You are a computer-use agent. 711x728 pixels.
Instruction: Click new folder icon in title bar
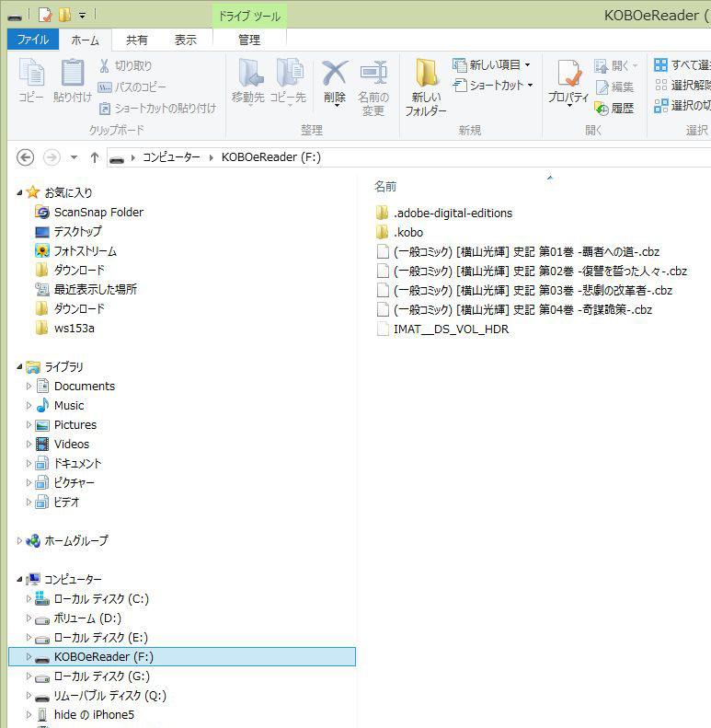point(64,15)
